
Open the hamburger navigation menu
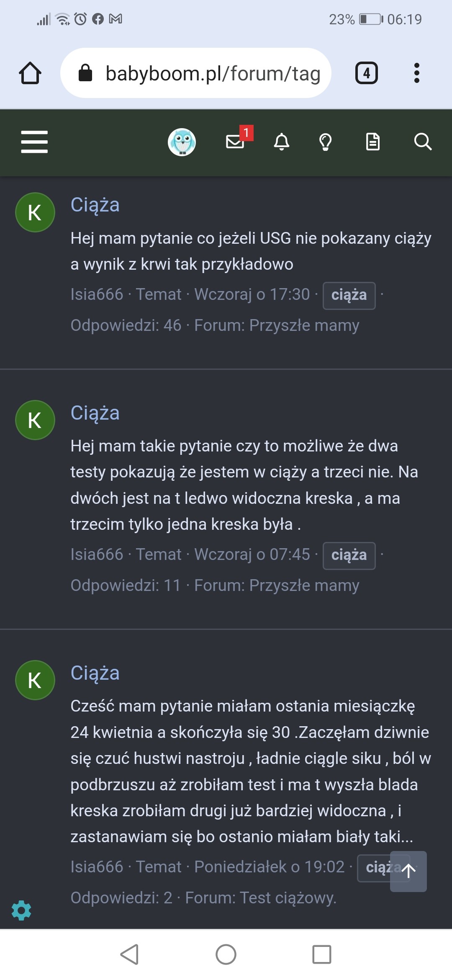(x=34, y=142)
